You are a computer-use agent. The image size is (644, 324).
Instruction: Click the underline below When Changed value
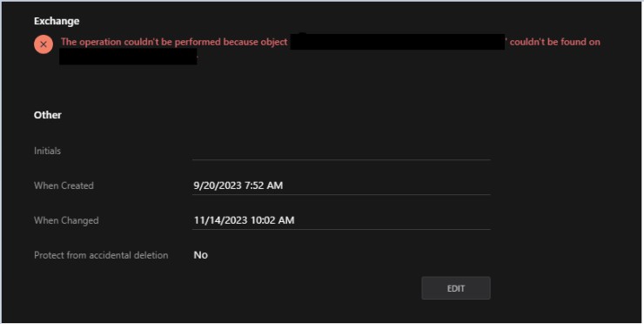[341, 229]
